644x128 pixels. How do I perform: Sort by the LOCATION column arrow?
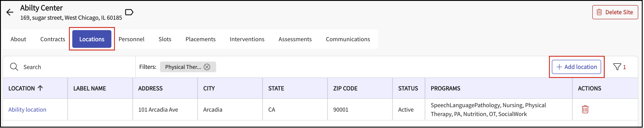(40, 88)
